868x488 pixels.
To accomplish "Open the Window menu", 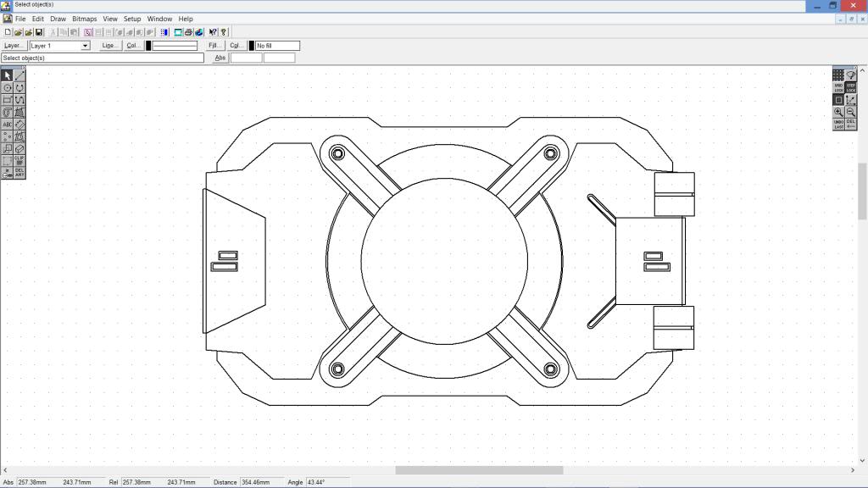I will tap(159, 19).
